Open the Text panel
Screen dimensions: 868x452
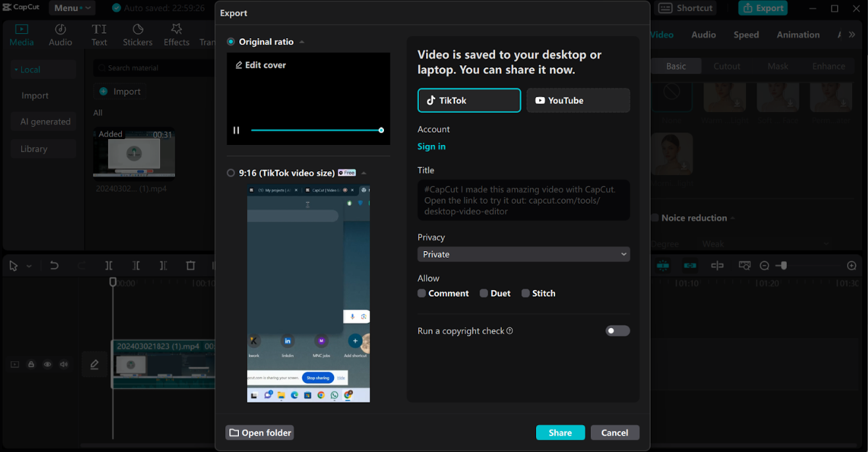99,35
